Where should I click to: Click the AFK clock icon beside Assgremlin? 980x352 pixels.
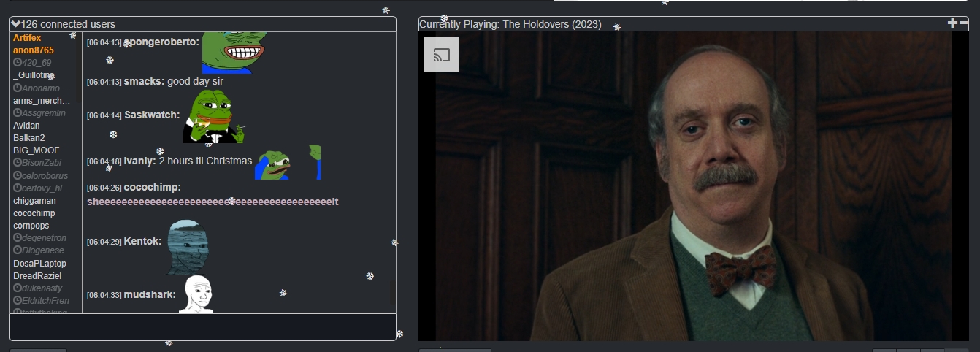click(x=18, y=113)
